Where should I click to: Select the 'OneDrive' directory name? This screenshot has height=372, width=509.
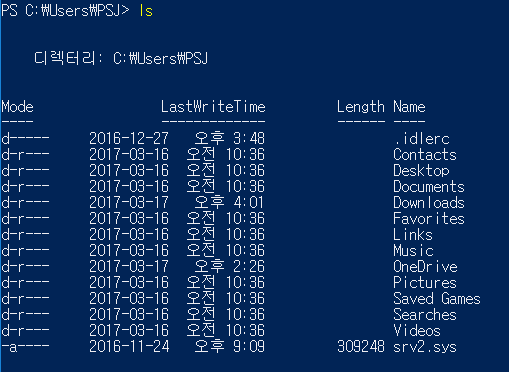coord(425,267)
